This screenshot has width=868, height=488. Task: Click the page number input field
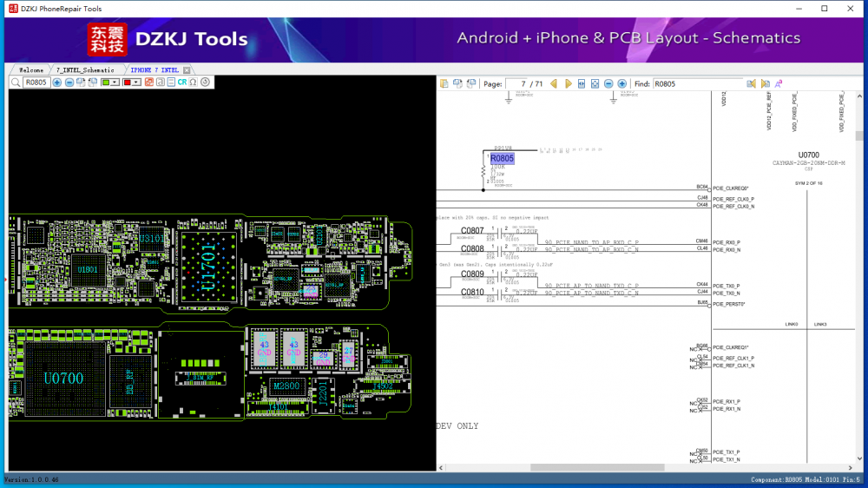517,84
